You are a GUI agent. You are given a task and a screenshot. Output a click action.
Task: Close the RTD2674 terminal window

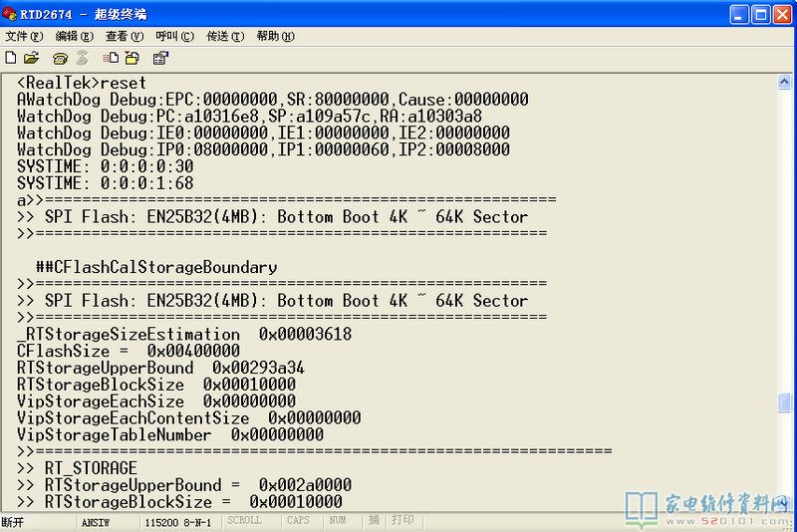783,14
